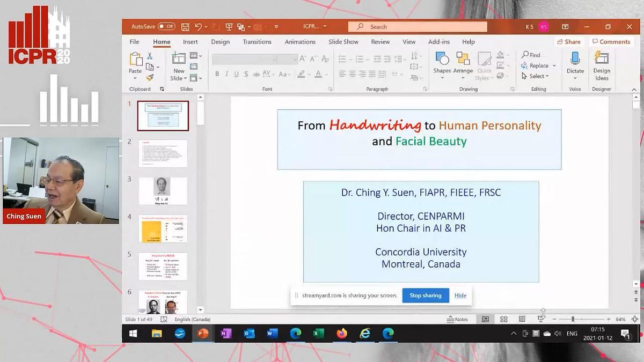Open the font name combo box
Screen dimensions: 644x362
[x=244, y=59]
